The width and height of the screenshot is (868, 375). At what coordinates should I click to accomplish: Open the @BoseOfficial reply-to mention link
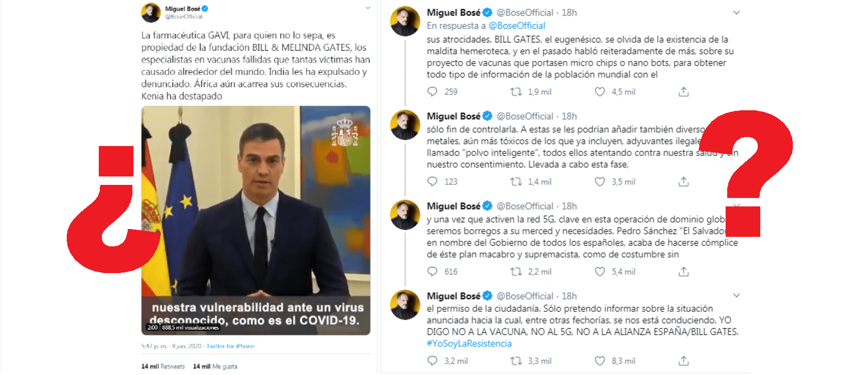[x=517, y=26]
